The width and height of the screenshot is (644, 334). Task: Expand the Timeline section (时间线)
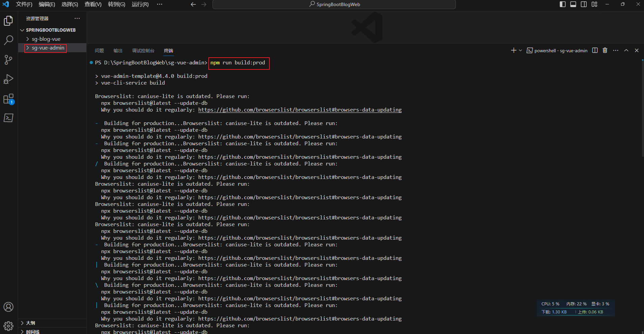pos(52,332)
